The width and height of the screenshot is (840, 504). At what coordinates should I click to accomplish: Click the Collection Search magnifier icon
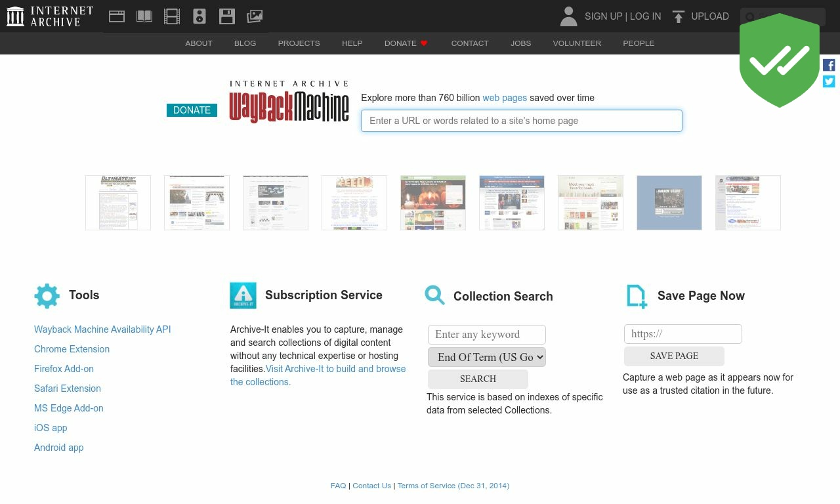coord(434,295)
